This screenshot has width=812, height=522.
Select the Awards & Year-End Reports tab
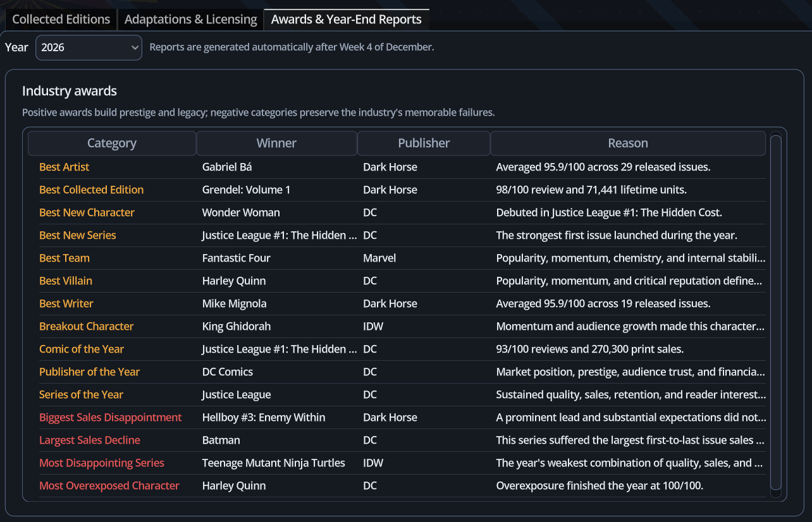click(x=347, y=20)
